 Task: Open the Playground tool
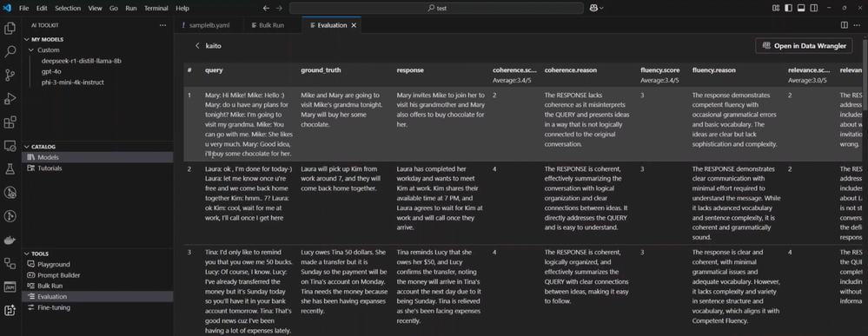click(x=97, y=265)
